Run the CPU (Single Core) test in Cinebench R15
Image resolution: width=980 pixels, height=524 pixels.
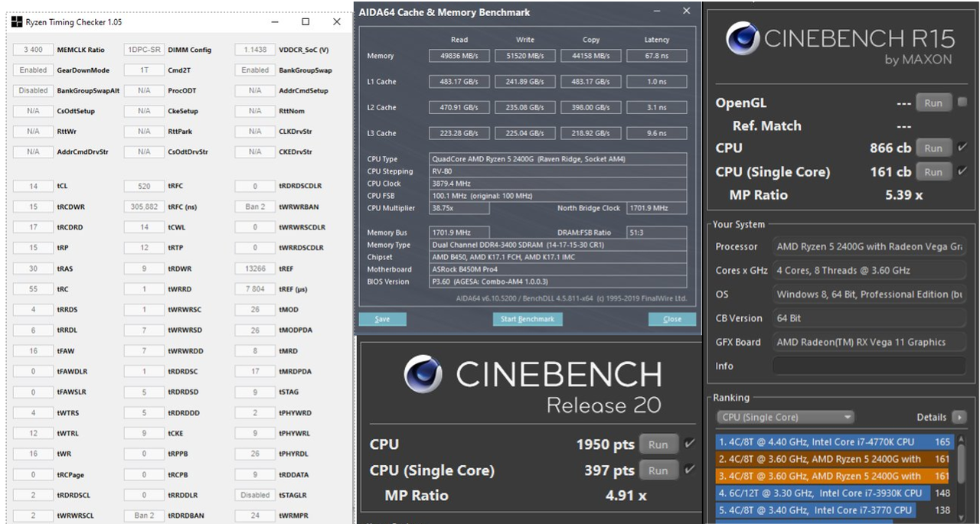(933, 171)
